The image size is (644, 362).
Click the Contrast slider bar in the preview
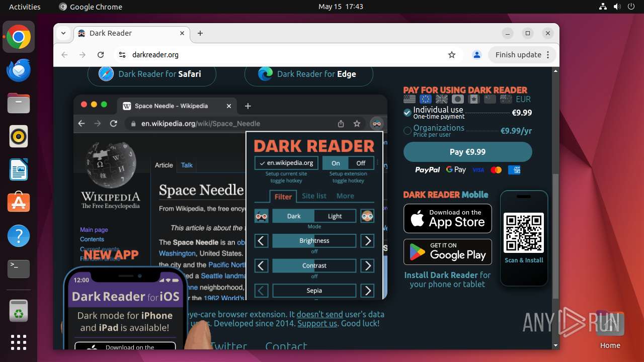(x=314, y=265)
